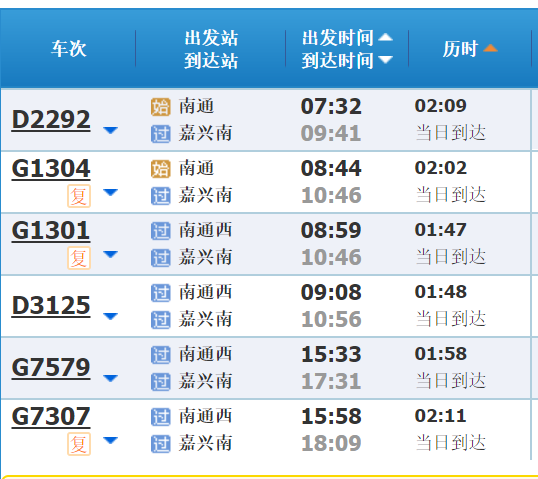Click the 出发站 到达站 column header

(211, 49)
